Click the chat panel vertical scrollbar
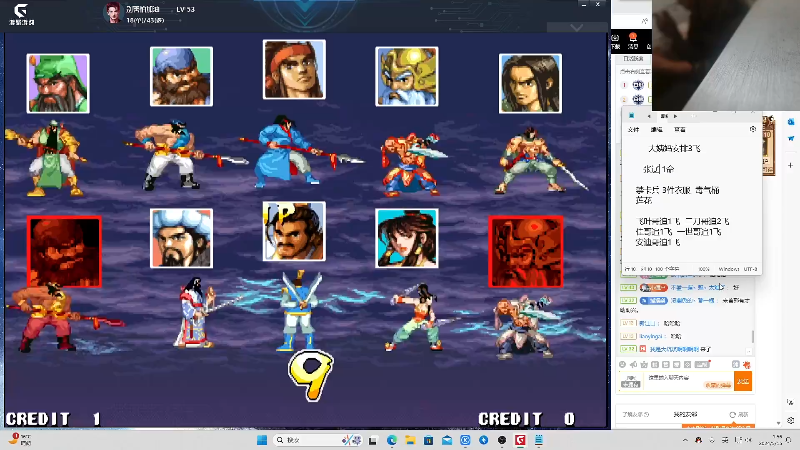Image resolution: width=800 pixels, height=450 pixels. coord(753,336)
